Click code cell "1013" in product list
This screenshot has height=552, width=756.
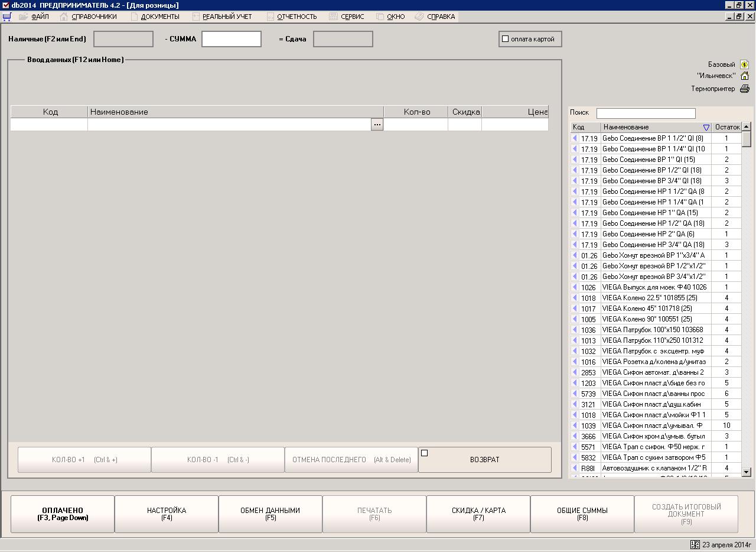click(588, 340)
